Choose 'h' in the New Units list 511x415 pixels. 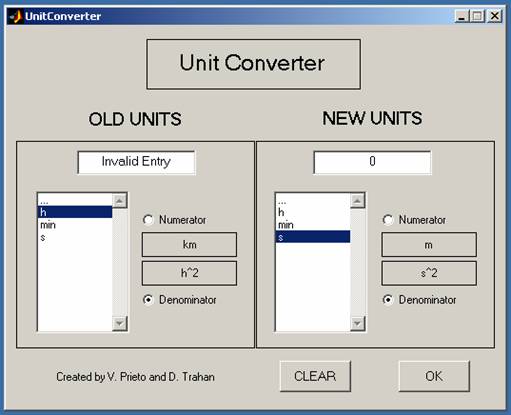click(x=313, y=212)
